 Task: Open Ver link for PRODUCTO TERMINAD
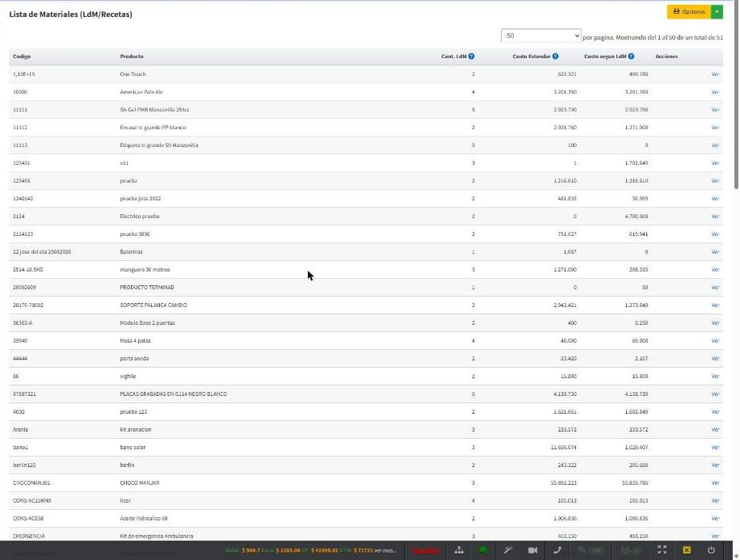(715, 288)
